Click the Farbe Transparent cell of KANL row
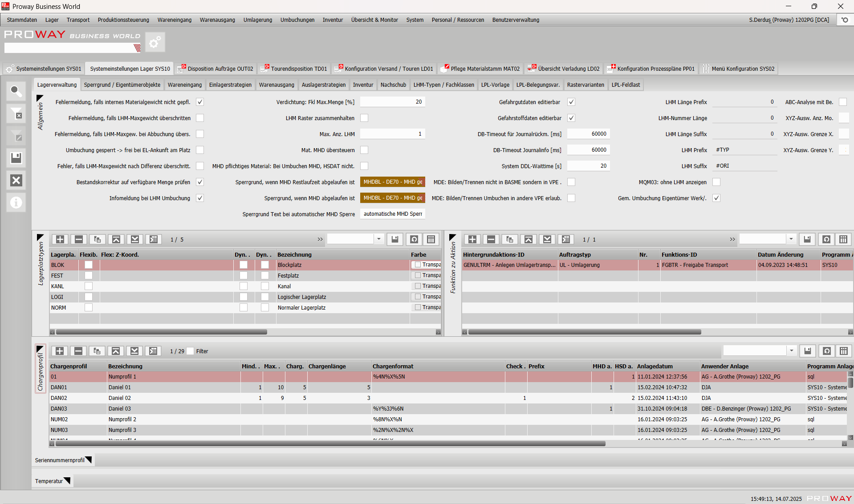This screenshot has width=854, height=504. [x=427, y=286]
